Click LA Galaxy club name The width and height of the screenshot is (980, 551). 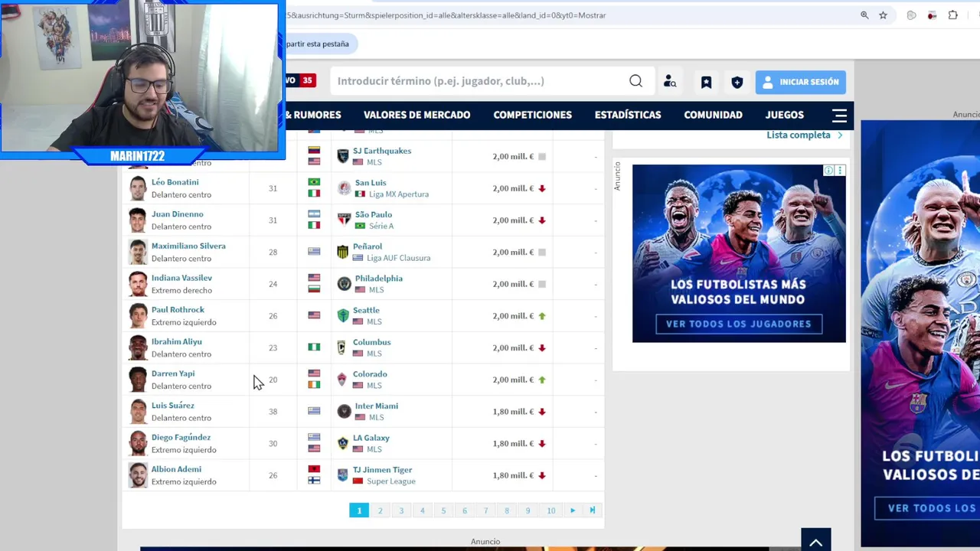[x=371, y=438]
